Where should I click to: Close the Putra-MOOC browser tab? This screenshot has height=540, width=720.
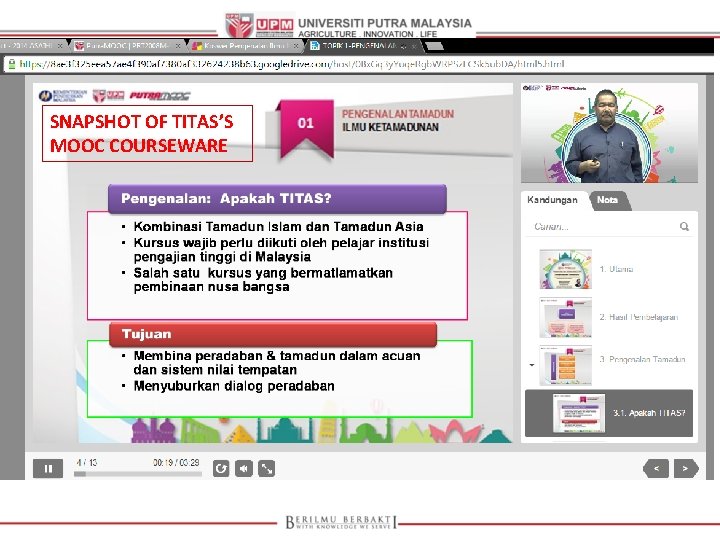[178, 46]
